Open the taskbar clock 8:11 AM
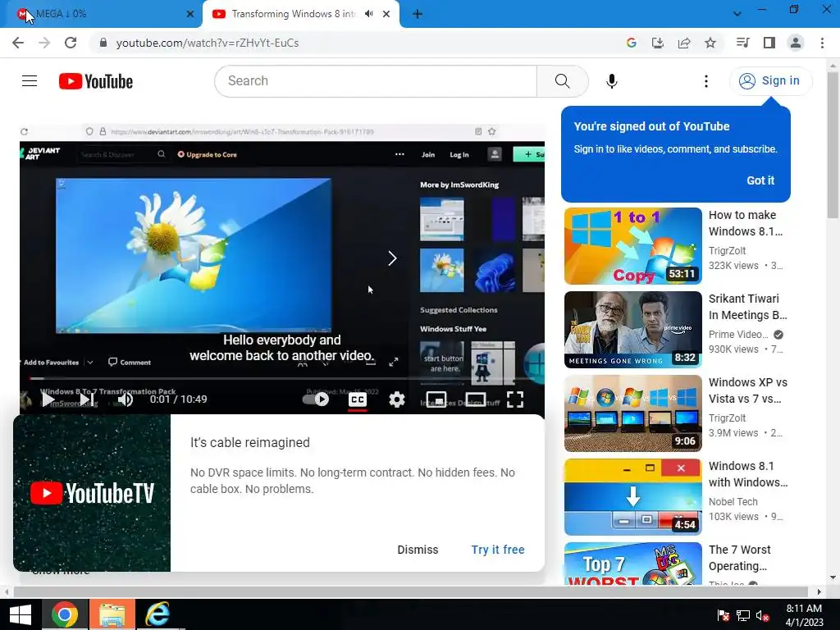This screenshot has width=840, height=630. click(804, 615)
